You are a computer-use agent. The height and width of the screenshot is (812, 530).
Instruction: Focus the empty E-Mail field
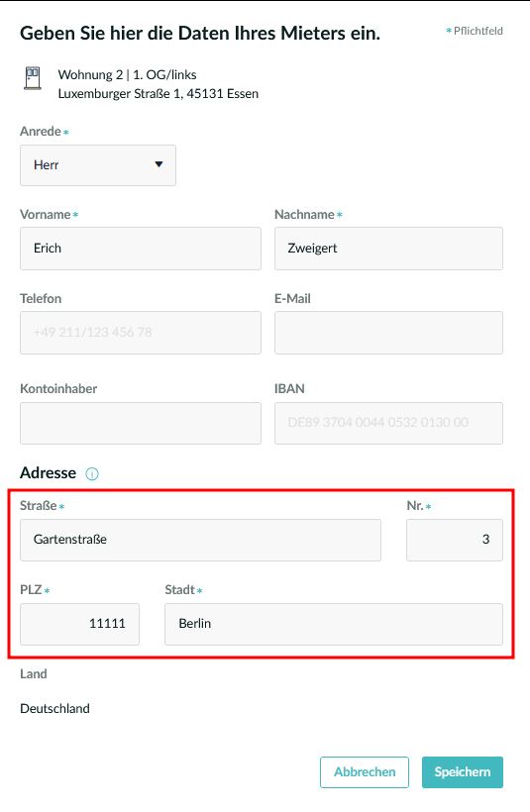point(388,333)
